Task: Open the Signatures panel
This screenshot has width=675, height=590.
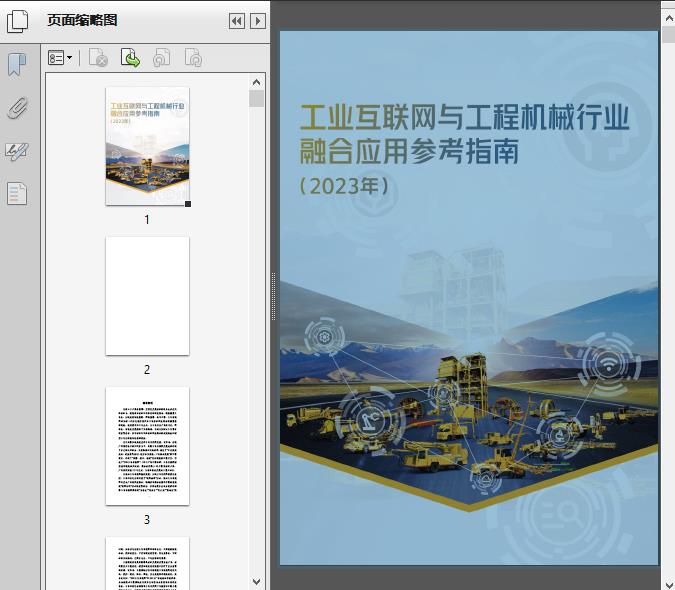Action: (x=17, y=151)
